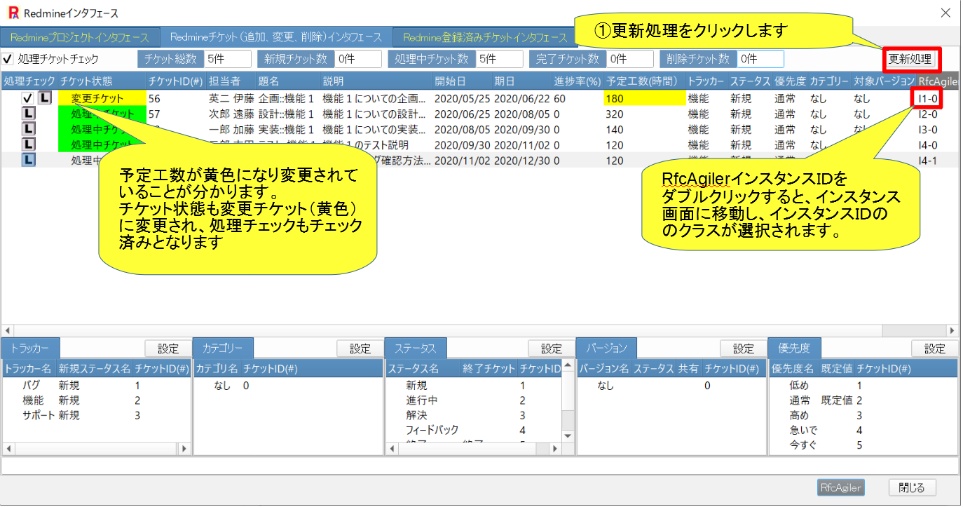Select the ステータス panel tab

coord(415,348)
